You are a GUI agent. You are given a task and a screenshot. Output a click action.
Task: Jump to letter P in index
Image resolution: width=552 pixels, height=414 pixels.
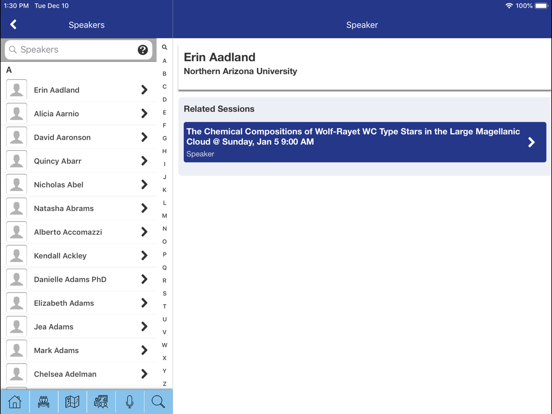164,254
